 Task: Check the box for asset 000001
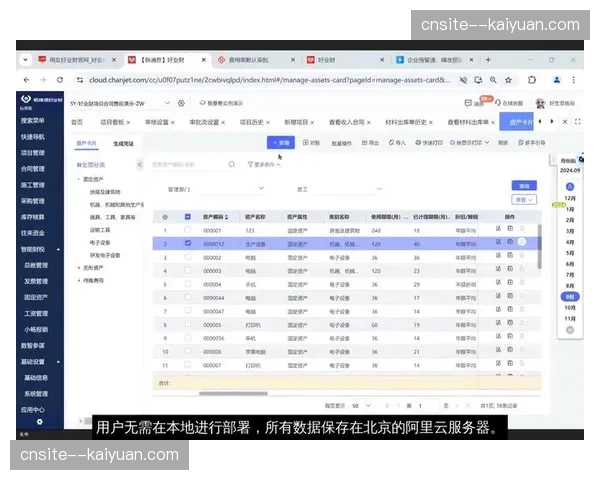coord(188,230)
